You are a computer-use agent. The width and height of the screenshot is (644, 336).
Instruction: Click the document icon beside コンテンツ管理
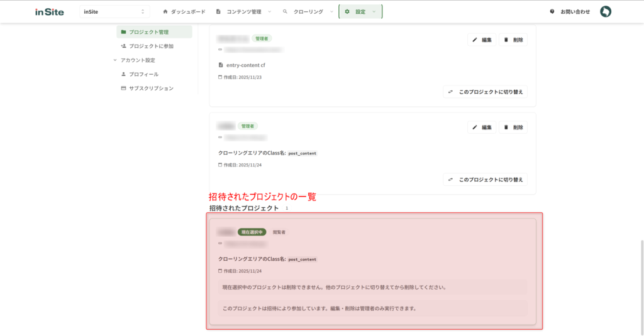pos(218,11)
